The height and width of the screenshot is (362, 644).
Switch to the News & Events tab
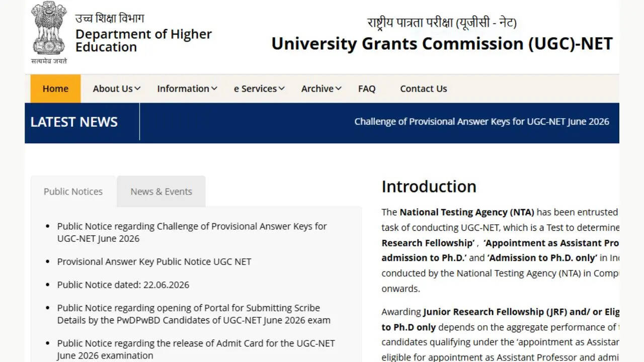(x=161, y=192)
